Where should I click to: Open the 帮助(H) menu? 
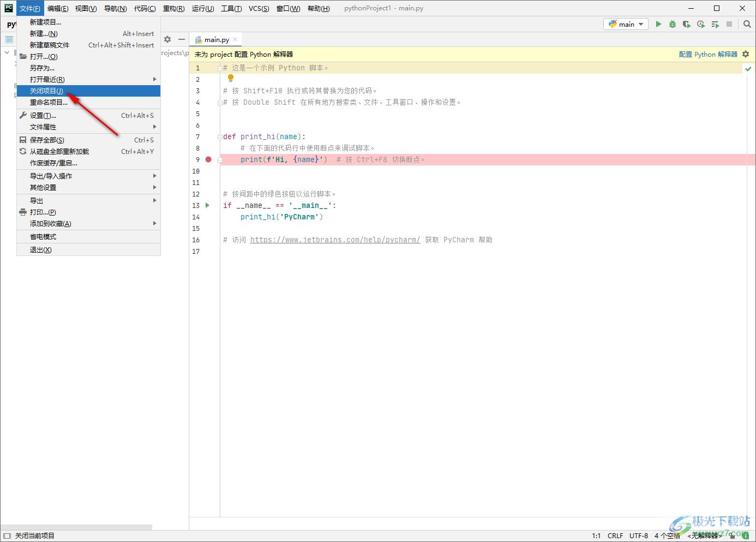click(319, 8)
